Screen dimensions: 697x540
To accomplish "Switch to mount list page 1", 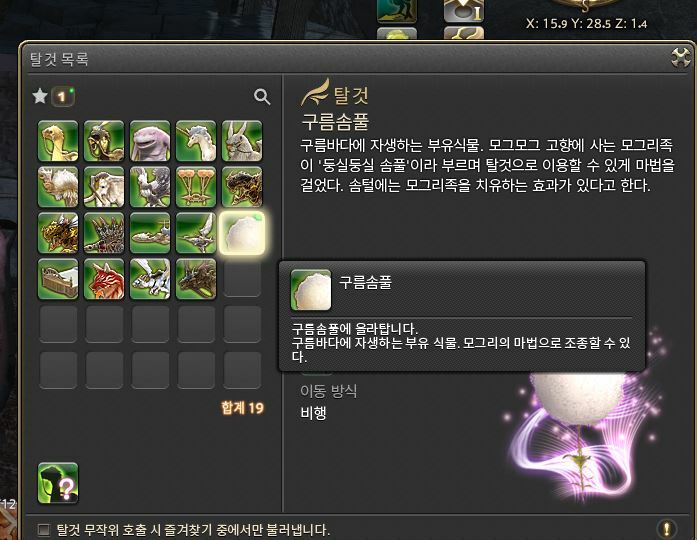I will (63, 96).
